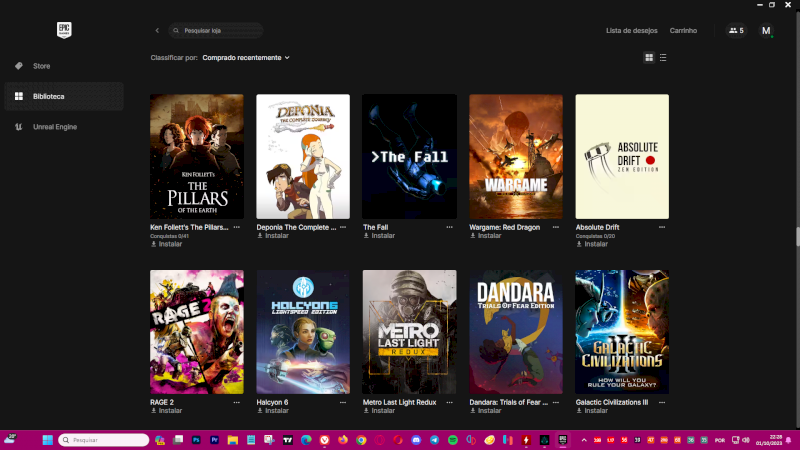Open three-dot menu for Absolute Drift

pyautogui.click(x=662, y=227)
